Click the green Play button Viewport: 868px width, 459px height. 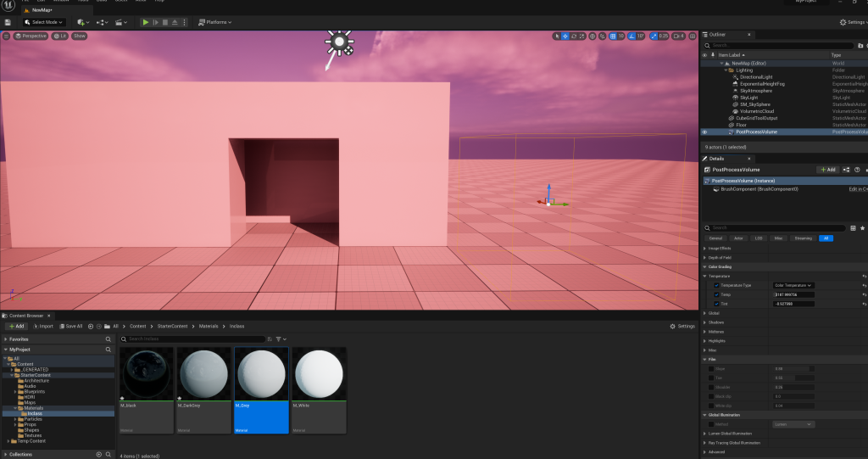click(146, 22)
